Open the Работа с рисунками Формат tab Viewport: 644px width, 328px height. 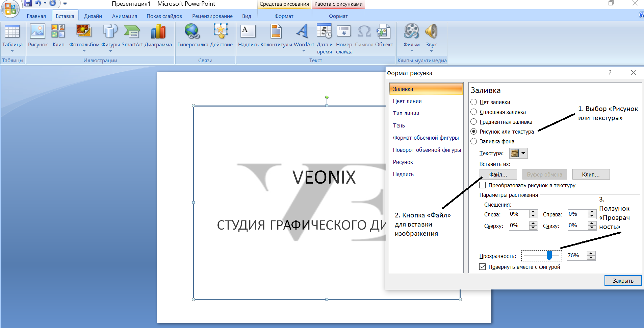pos(338,16)
